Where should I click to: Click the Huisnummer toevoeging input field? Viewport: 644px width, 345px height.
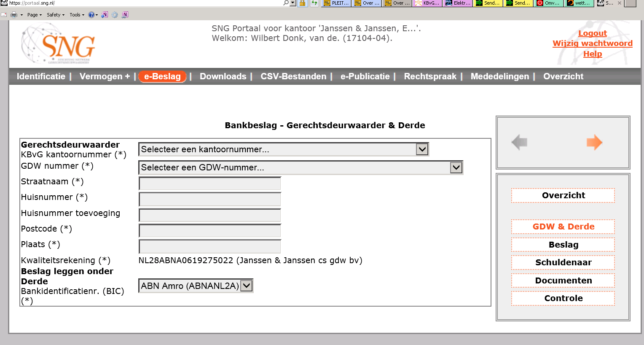pyautogui.click(x=210, y=215)
